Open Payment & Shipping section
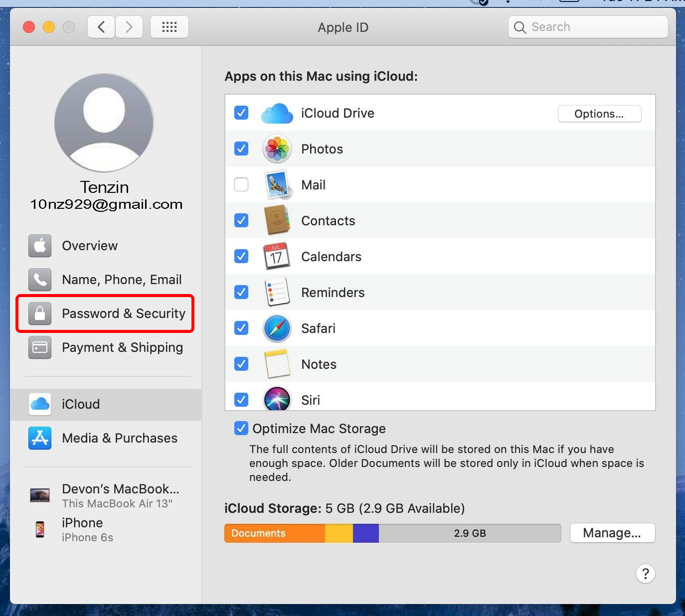The image size is (685, 616). [x=106, y=347]
